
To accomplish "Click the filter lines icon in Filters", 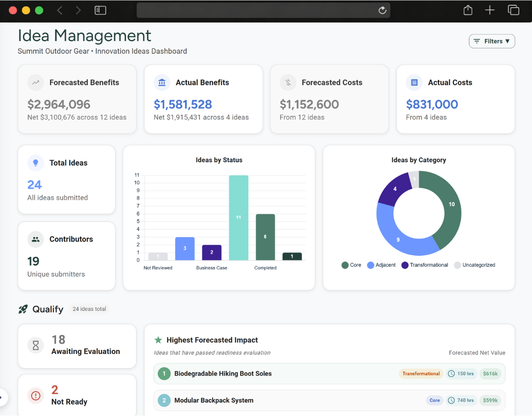I will tap(476, 42).
